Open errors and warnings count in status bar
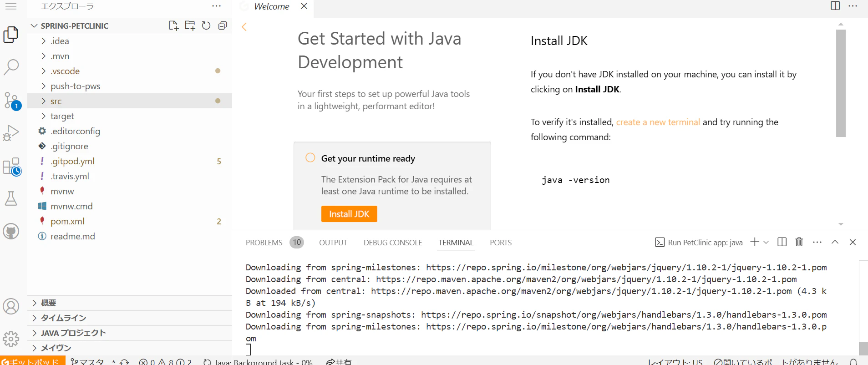This screenshot has height=365, width=868. click(x=165, y=361)
